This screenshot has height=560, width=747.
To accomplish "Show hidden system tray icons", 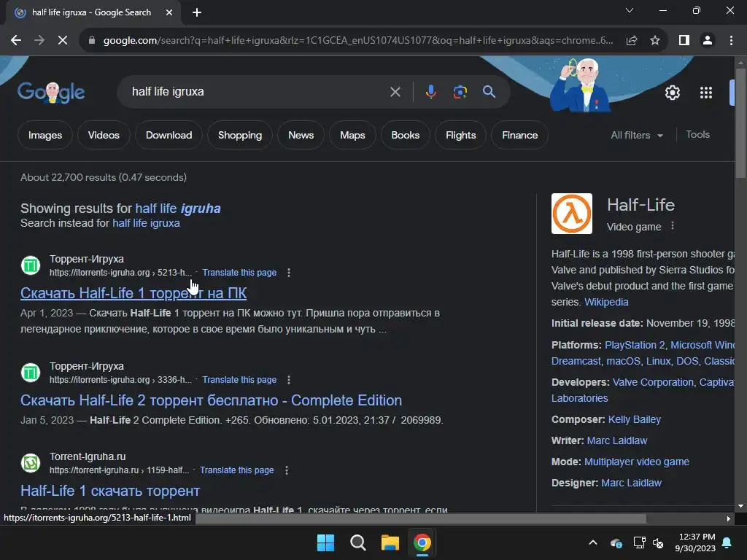I will click(x=592, y=542).
